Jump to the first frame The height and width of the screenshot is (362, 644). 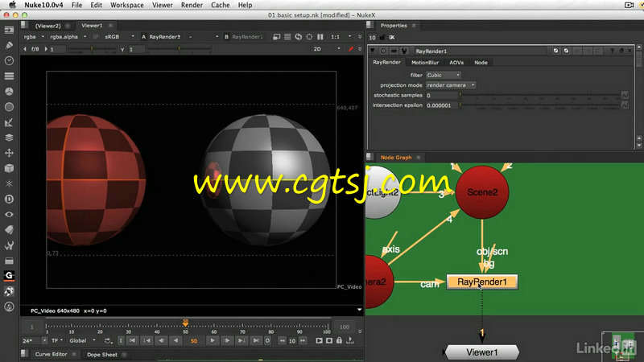click(132, 340)
